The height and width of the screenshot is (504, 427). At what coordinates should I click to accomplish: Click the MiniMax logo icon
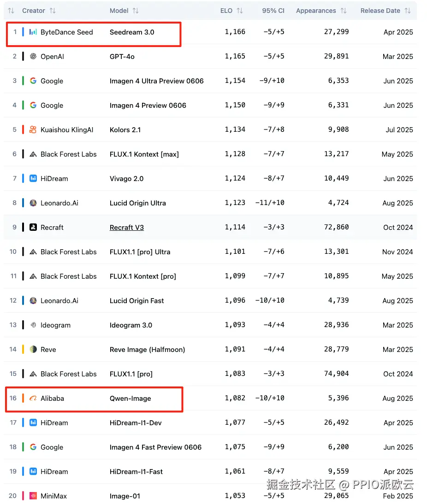click(x=33, y=496)
